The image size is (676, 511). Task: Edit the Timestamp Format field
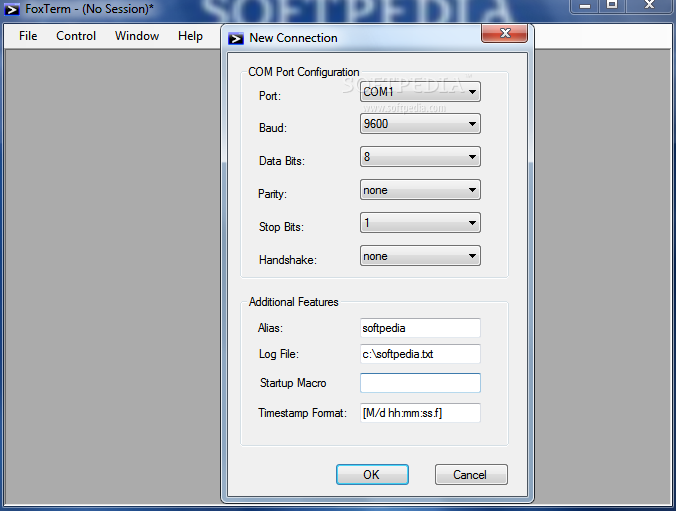pyautogui.click(x=420, y=413)
